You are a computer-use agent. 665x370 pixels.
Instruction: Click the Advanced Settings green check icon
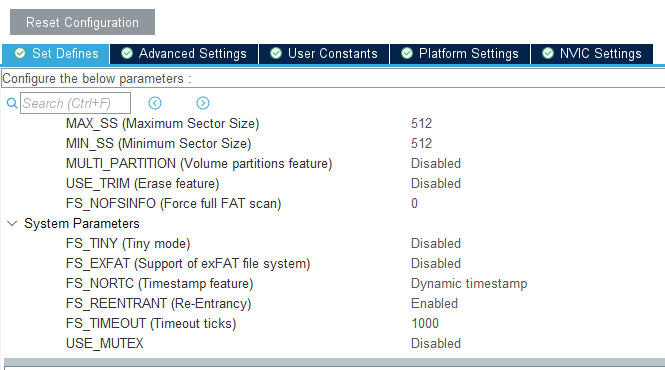pyautogui.click(x=127, y=53)
